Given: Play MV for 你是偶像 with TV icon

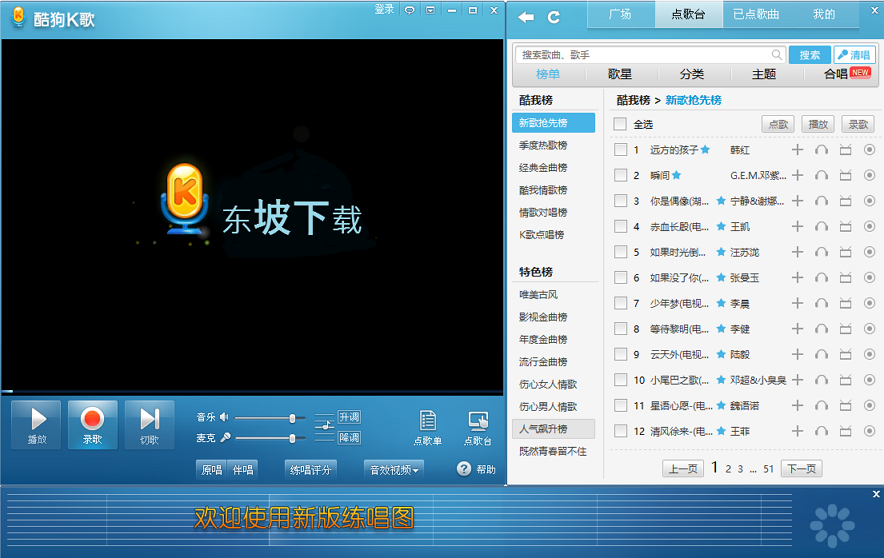Looking at the screenshot, I should [845, 201].
